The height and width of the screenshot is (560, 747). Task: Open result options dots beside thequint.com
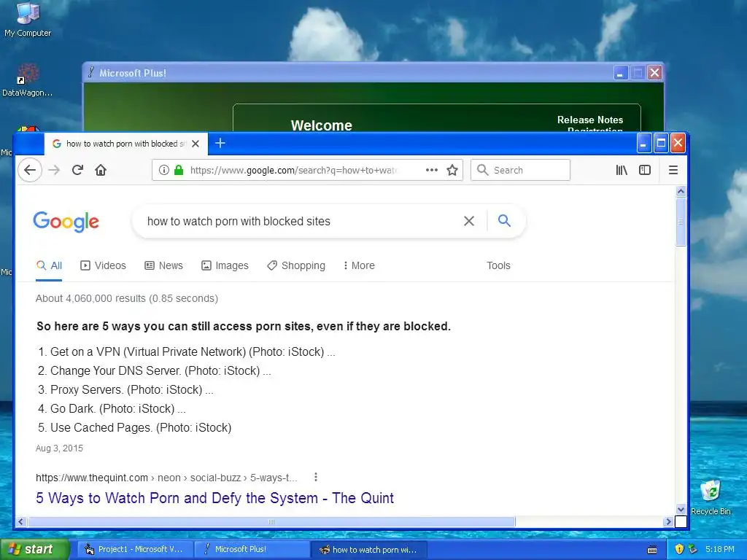click(x=315, y=477)
